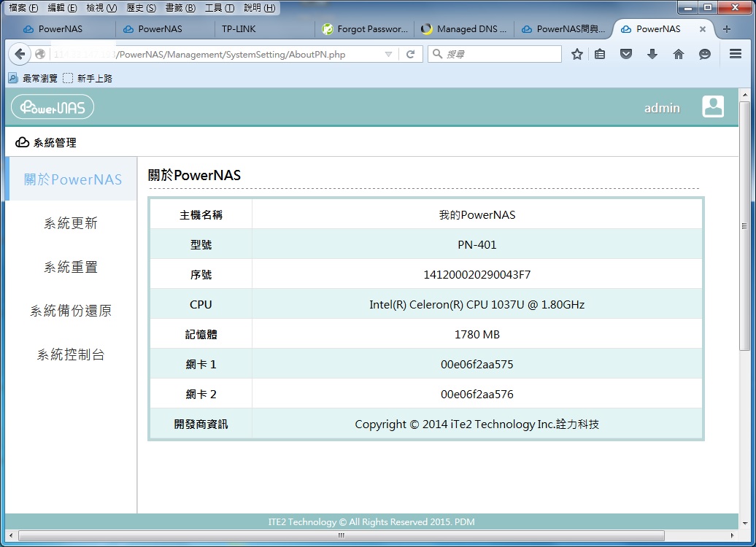756x547 pixels.
Task: Click the globe site identity icon
Action: click(40, 54)
